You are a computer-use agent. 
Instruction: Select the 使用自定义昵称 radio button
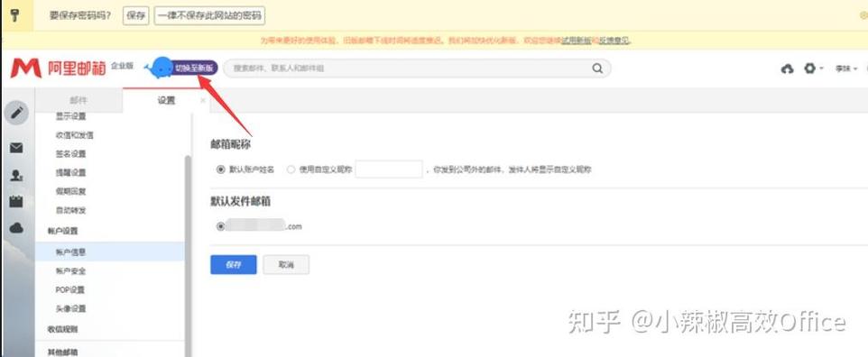[x=291, y=169]
